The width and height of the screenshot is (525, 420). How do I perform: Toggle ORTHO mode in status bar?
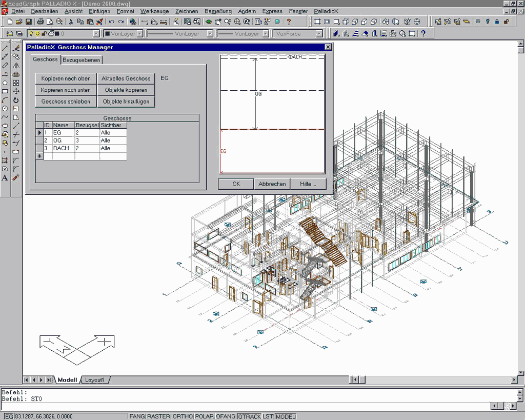pyautogui.click(x=183, y=416)
